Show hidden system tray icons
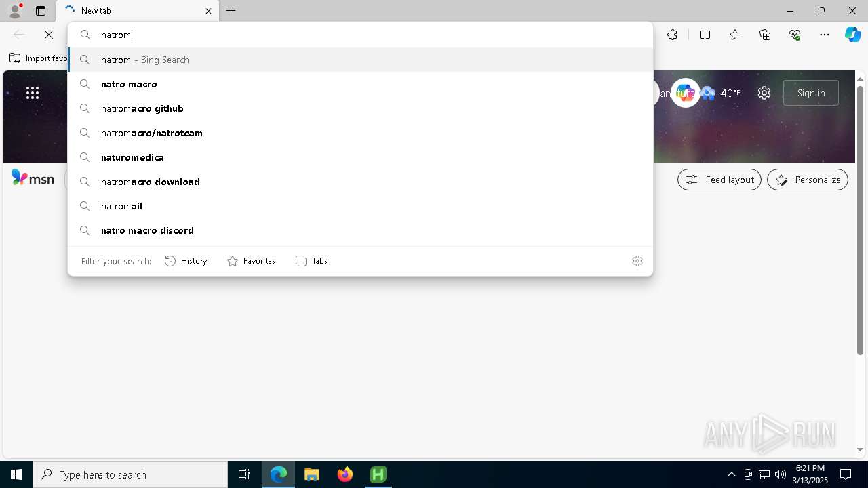This screenshot has height=488, width=868. tap(731, 474)
